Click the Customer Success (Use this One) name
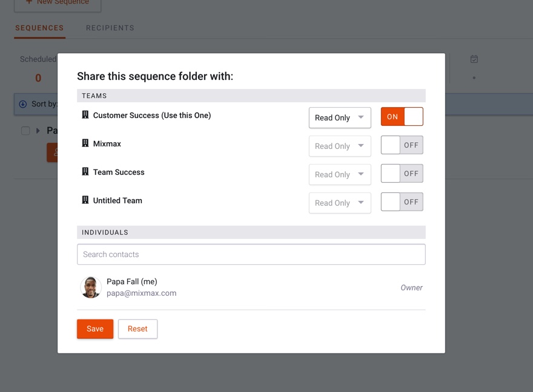This screenshot has width=533, height=392. [152, 116]
